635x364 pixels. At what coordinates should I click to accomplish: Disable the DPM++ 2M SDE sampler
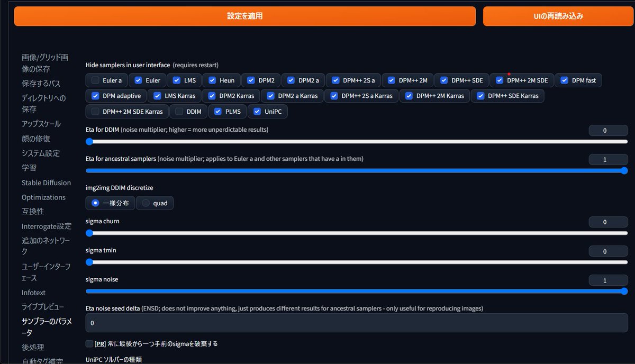(498, 80)
